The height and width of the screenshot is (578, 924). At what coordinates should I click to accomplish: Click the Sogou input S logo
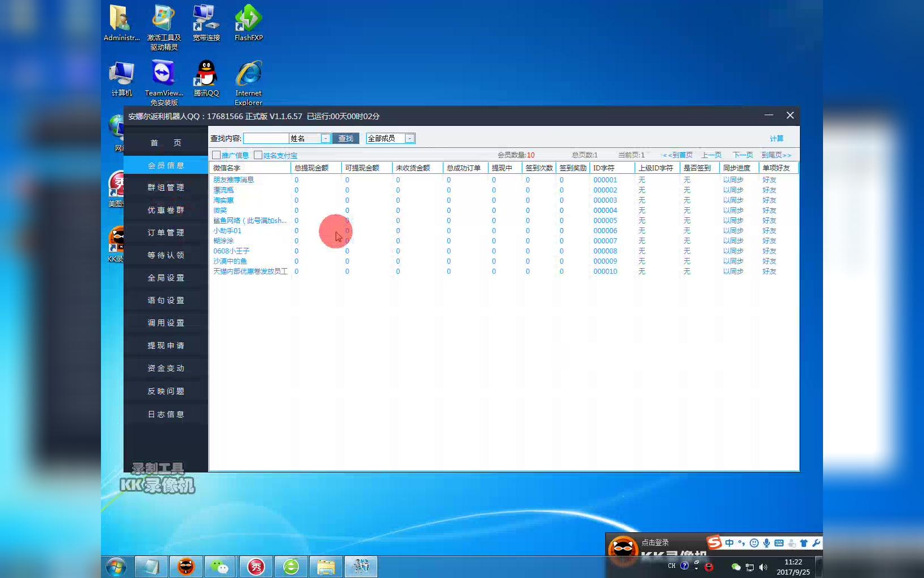715,542
